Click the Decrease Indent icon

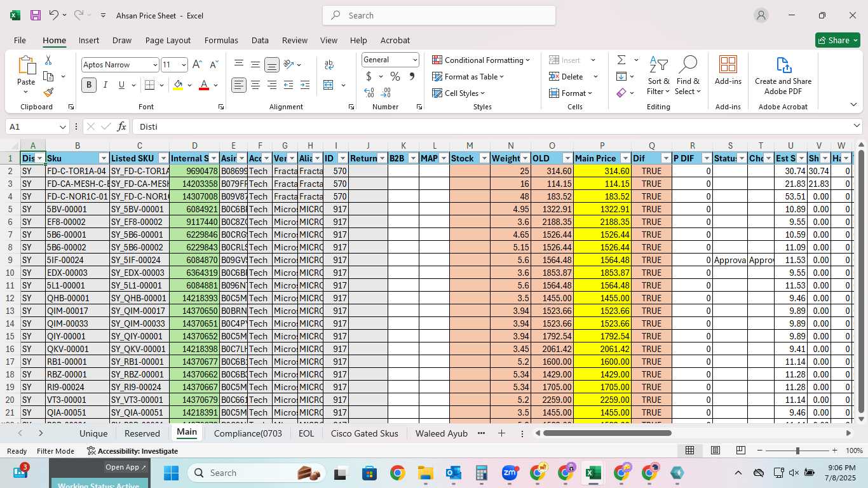point(288,85)
